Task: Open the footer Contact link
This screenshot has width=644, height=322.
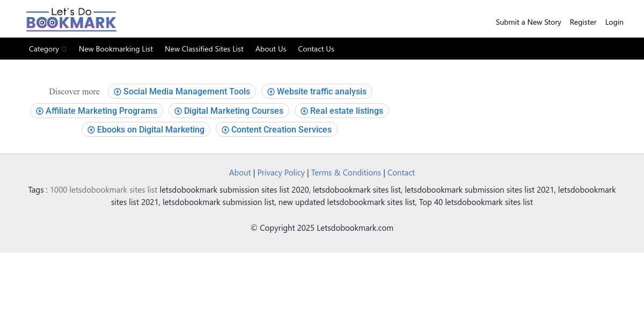Action: pyautogui.click(x=401, y=172)
